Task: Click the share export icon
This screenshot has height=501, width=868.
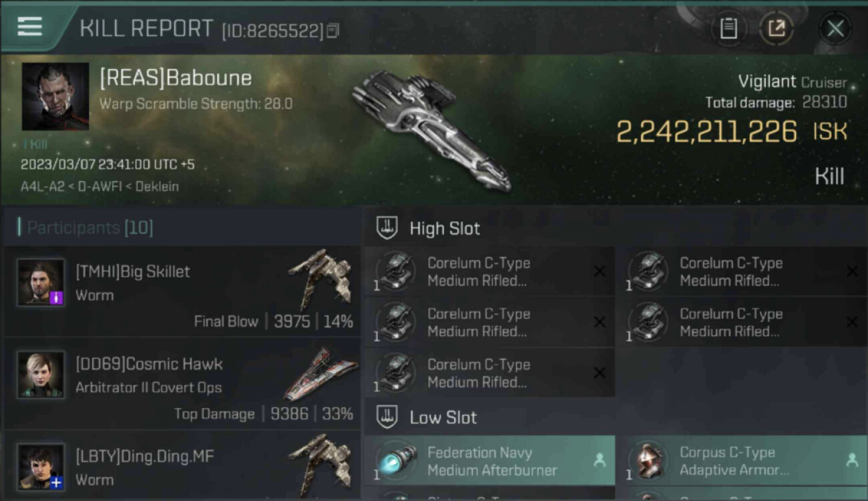Action: click(x=776, y=29)
